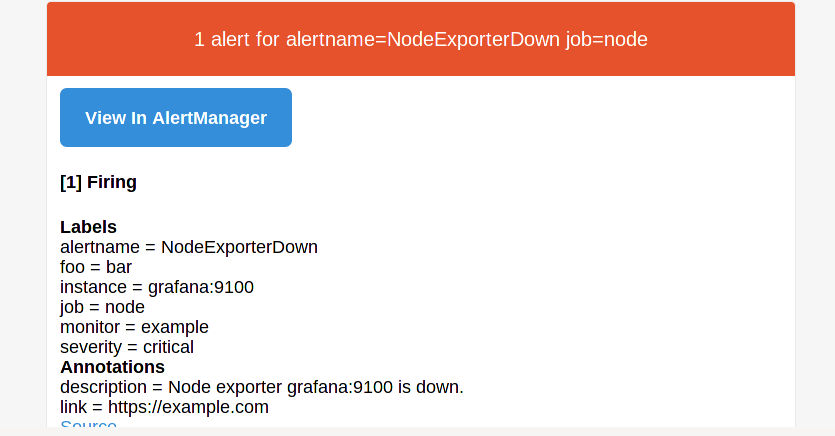835x436 pixels.
Task: Click "Node exporter" in the description
Action: pyautogui.click(x=225, y=387)
